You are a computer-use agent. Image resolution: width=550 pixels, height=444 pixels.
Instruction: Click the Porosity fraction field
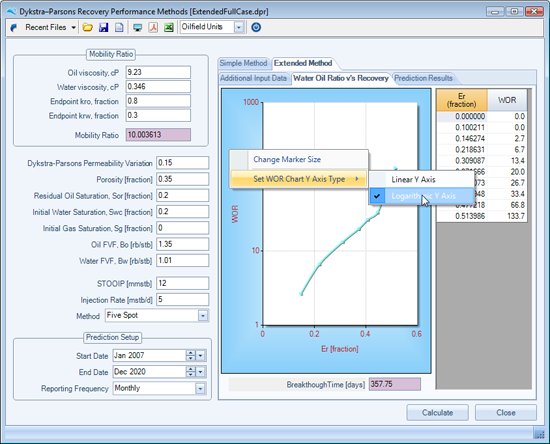(x=182, y=179)
